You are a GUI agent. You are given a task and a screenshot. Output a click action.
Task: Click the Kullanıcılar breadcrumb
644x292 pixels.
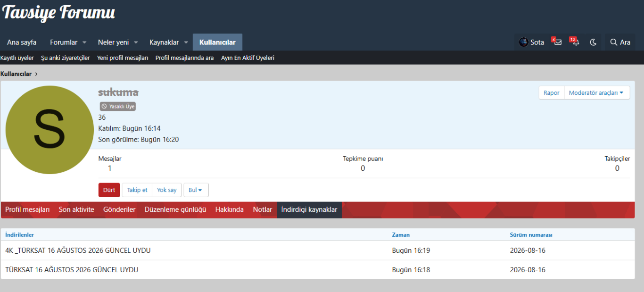pos(16,74)
